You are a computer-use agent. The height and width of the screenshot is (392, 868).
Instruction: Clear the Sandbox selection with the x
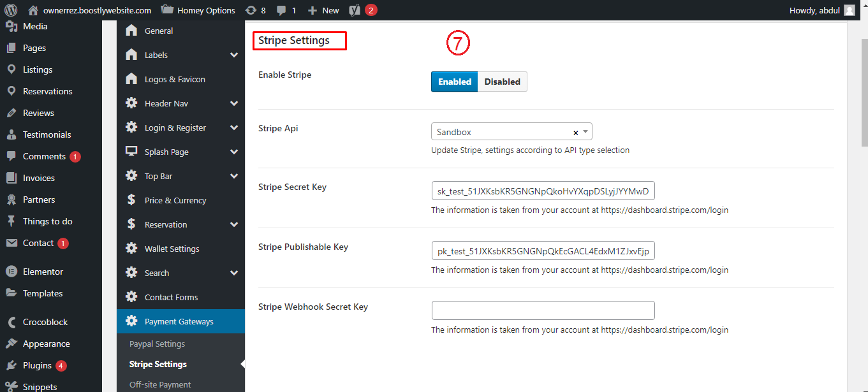pyautogui.click(x=575, y=133)
